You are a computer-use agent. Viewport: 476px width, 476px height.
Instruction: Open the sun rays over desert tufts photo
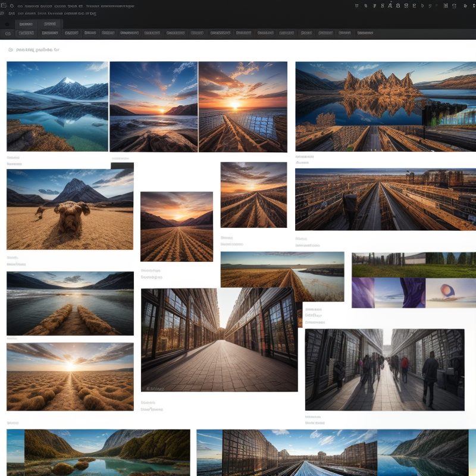tap(70, 376)
